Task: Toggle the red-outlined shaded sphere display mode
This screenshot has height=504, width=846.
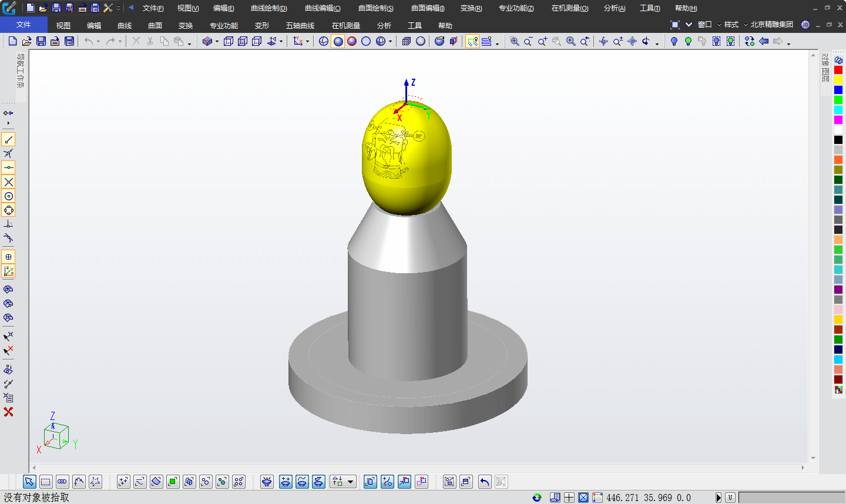Action: coord(352,41)
